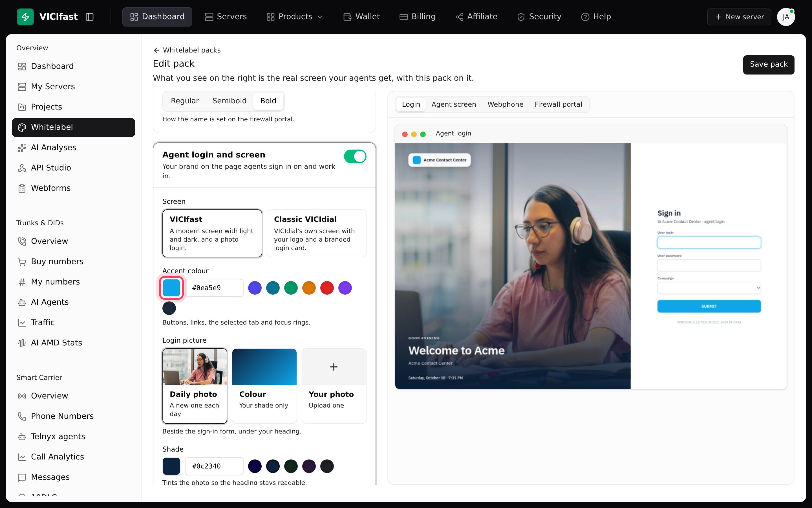Open My numbers in the sidebar

74,282
